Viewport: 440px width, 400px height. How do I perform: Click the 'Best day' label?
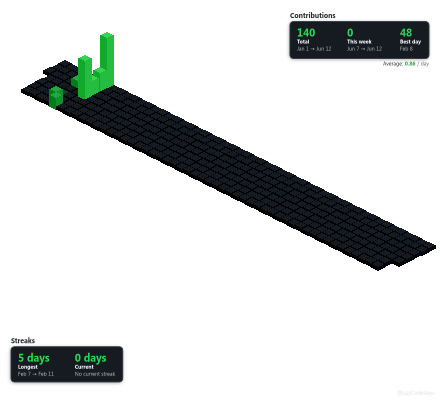tap(410, 42)
